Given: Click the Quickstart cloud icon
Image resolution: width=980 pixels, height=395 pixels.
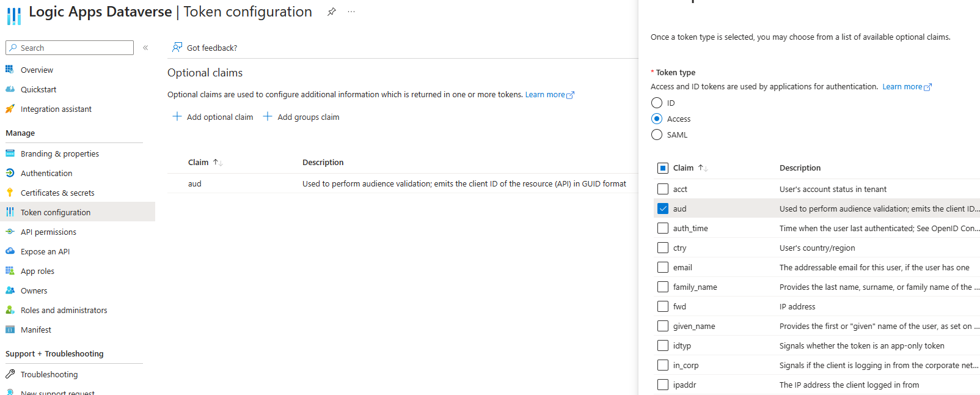Looking at the screenshot, I should coord(10,89).
